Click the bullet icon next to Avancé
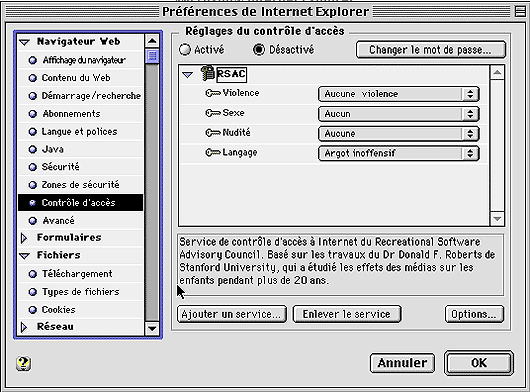This screenshot has width=530, height=392. pos(33,221)
